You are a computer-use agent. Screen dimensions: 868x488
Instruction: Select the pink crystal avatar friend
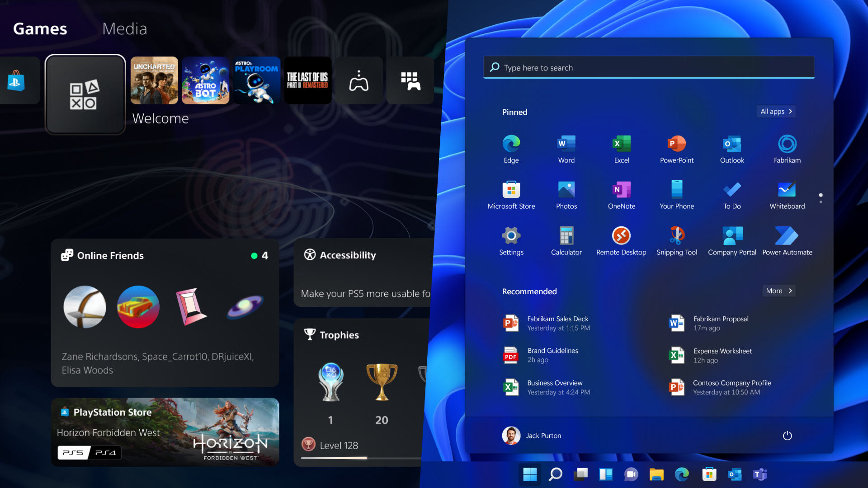[x=191, y=307]
